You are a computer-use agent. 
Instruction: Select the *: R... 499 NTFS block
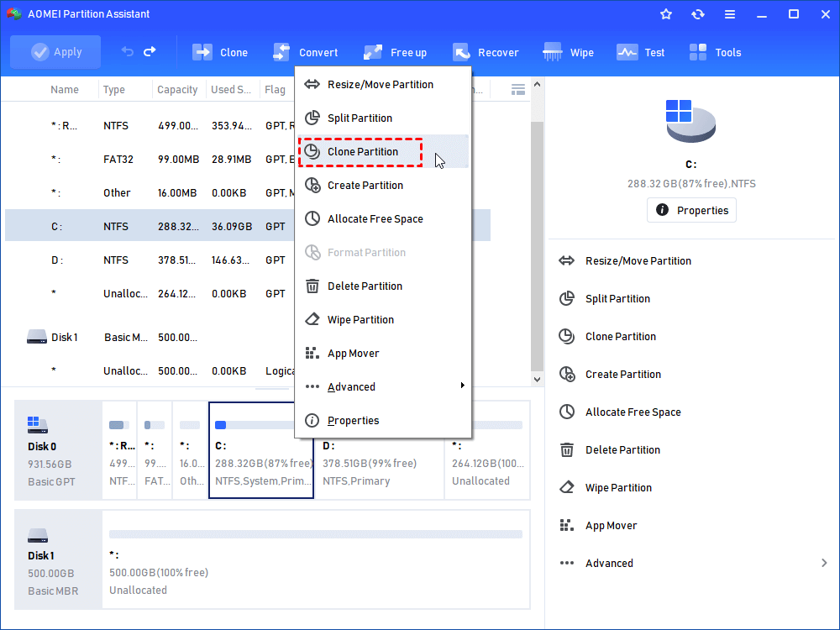[119, 450]
